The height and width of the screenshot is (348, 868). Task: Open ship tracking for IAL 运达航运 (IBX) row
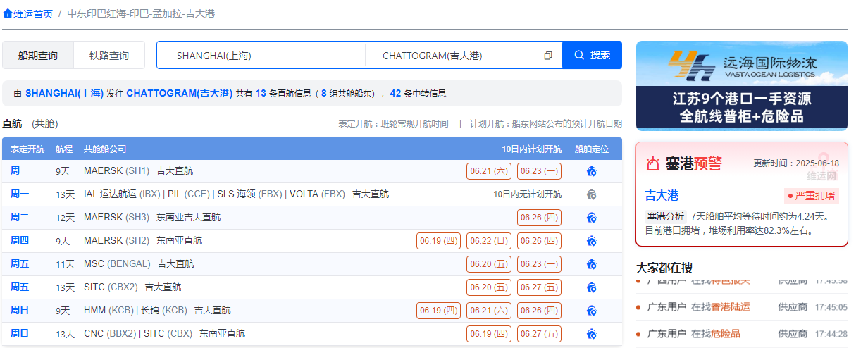(592, 194)
